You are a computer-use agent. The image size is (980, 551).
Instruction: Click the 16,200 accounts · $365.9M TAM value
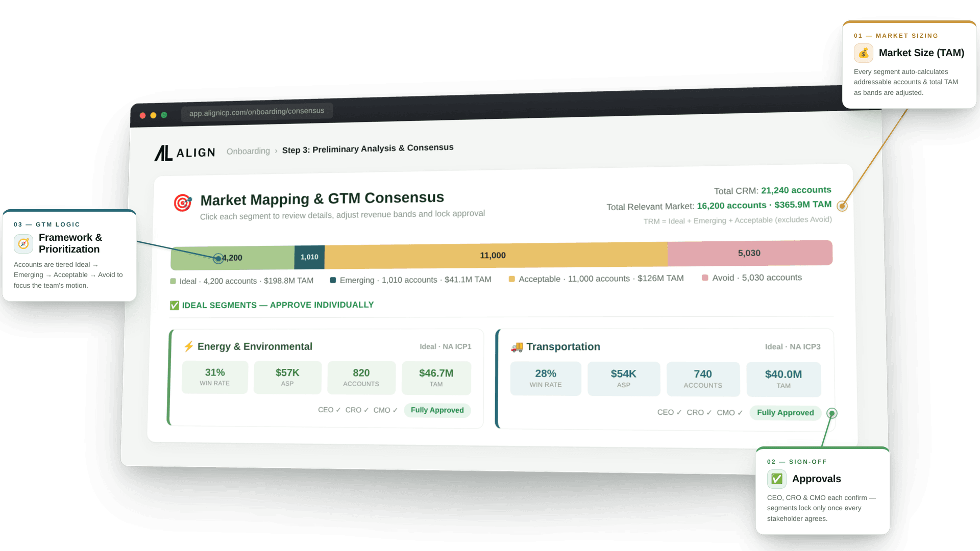(x=764, y=205)
